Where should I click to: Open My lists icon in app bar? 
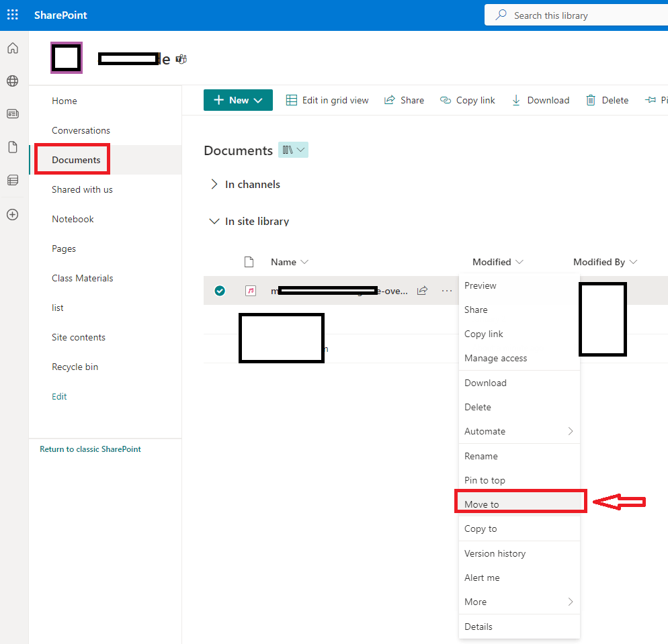tap(13, 181)
